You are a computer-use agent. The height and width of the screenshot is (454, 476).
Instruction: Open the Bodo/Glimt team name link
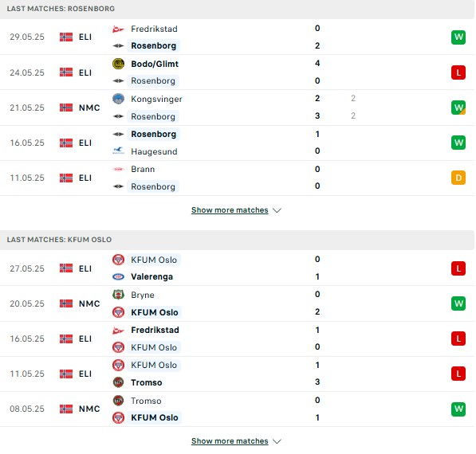155,64
